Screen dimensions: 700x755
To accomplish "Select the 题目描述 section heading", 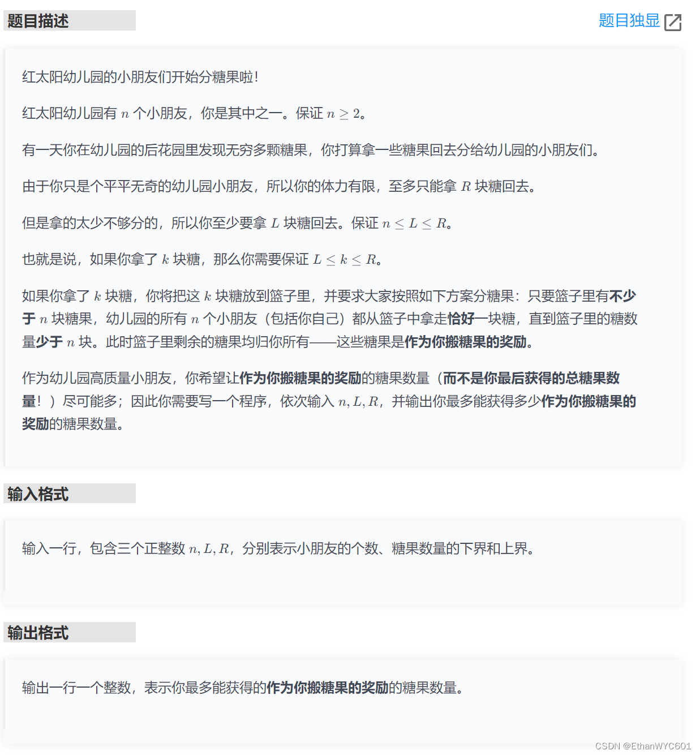I will pos(38,21).
